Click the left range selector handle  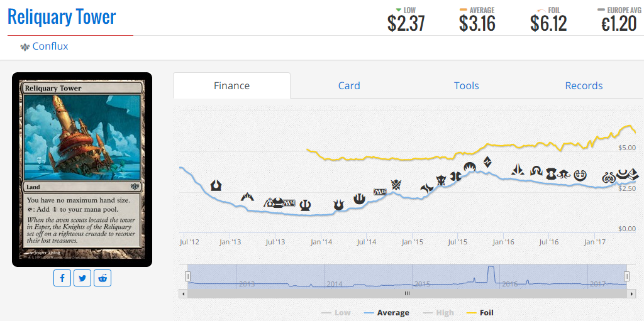[x=187, y=276]
